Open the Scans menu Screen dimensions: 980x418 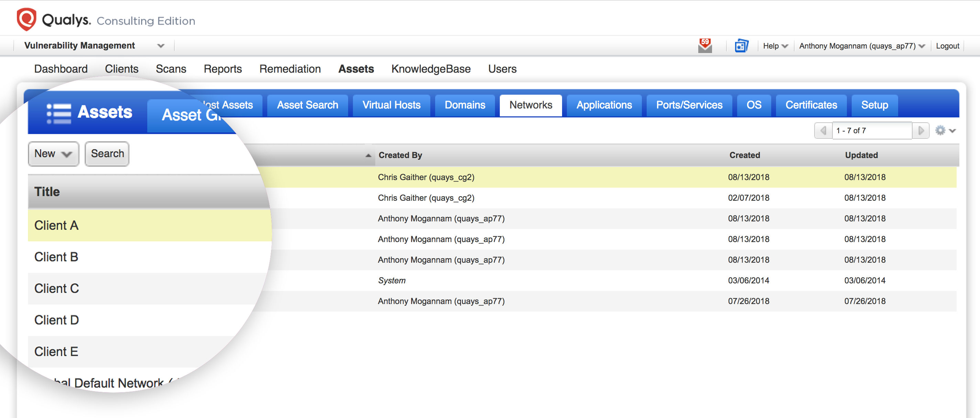click(x=171, y=69)
